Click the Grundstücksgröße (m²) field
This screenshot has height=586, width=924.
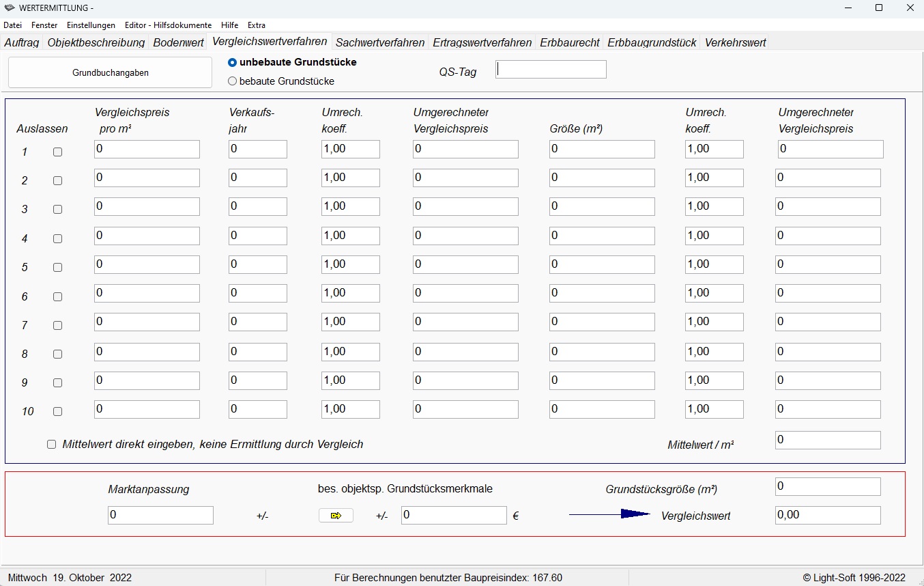coord(828,486)
